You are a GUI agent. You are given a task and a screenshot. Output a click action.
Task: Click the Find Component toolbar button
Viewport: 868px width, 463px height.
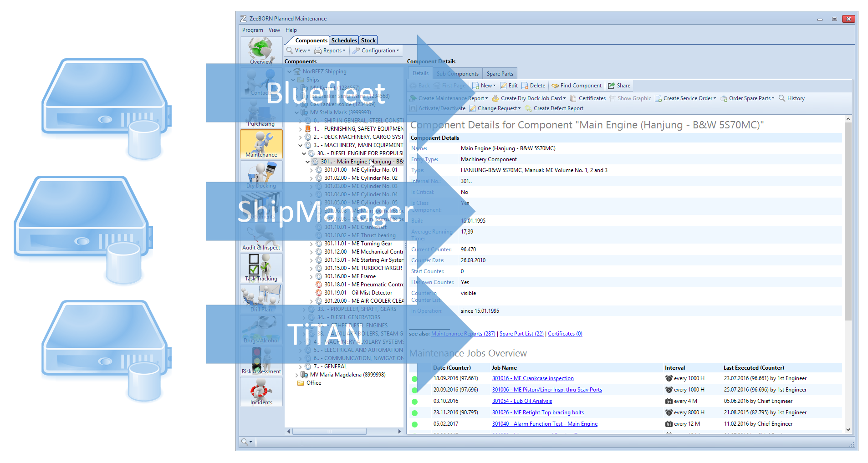[577, 86]
